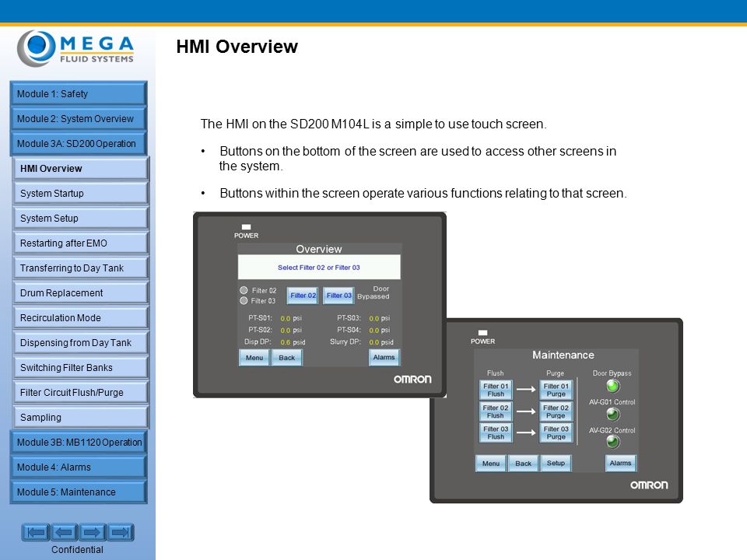Screen dimensions: 747x560
Task: Select Restarting after EMO item
Action: point(80,243)
